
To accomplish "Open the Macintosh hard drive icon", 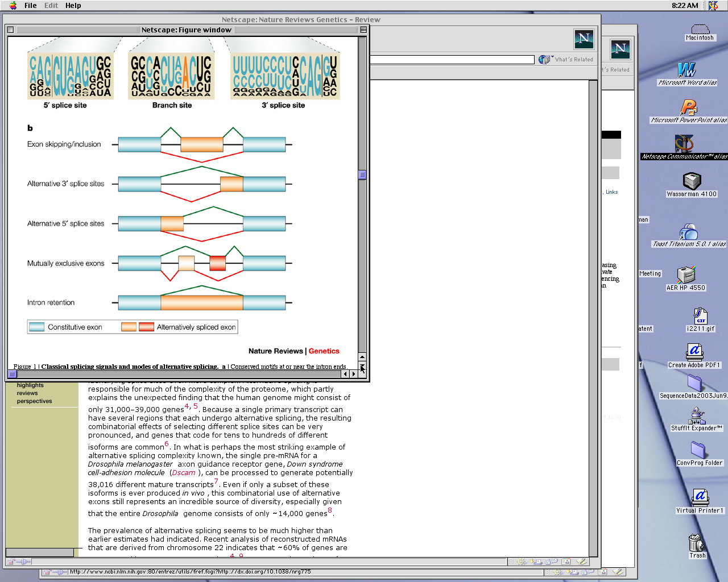I will pos(700,29).
